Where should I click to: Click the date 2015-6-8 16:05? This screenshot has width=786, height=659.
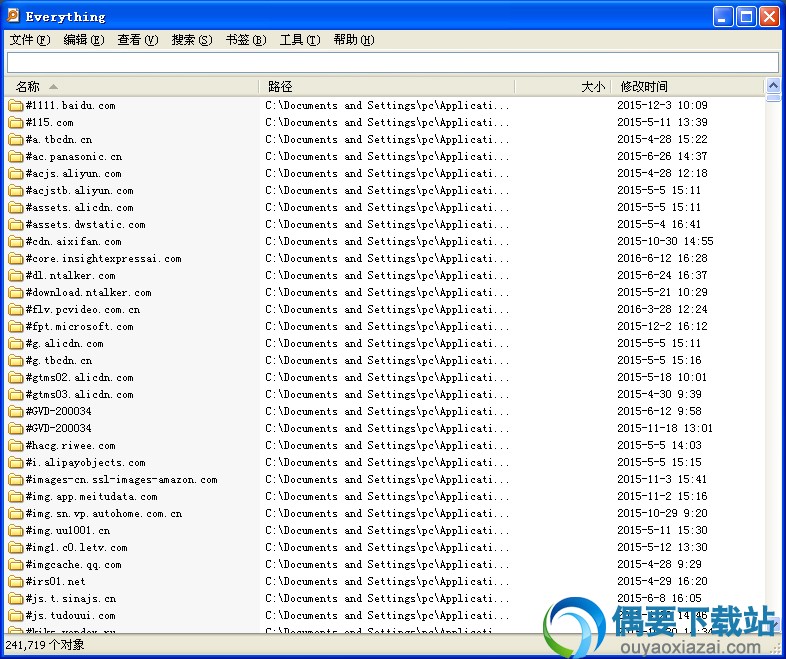pyautogui.click(x=659, y=599)
